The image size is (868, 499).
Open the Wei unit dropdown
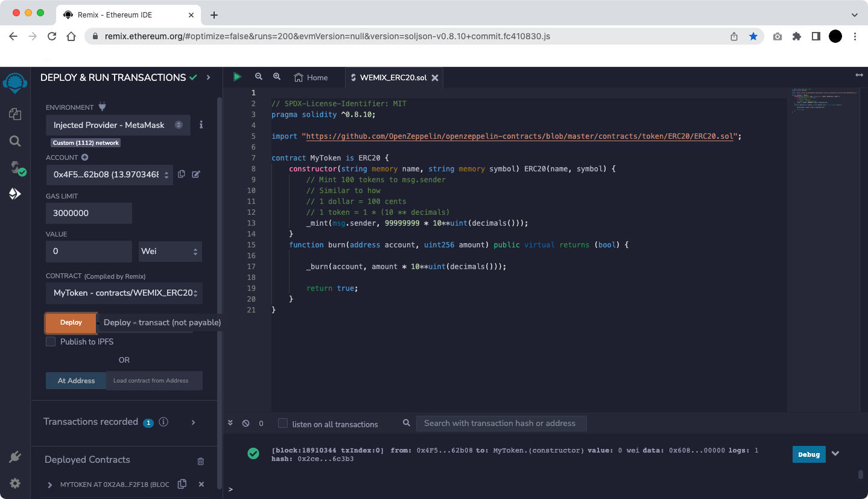(x=170, y=251)
